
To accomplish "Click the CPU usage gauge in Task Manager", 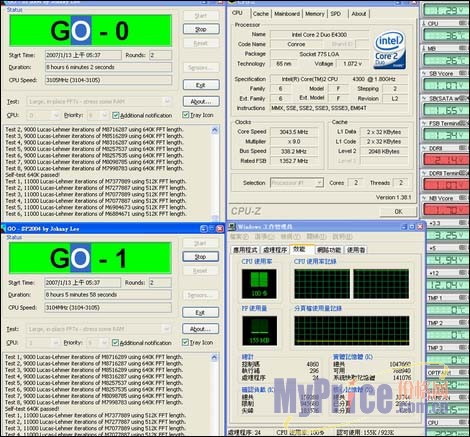I will tap(259, 284).
